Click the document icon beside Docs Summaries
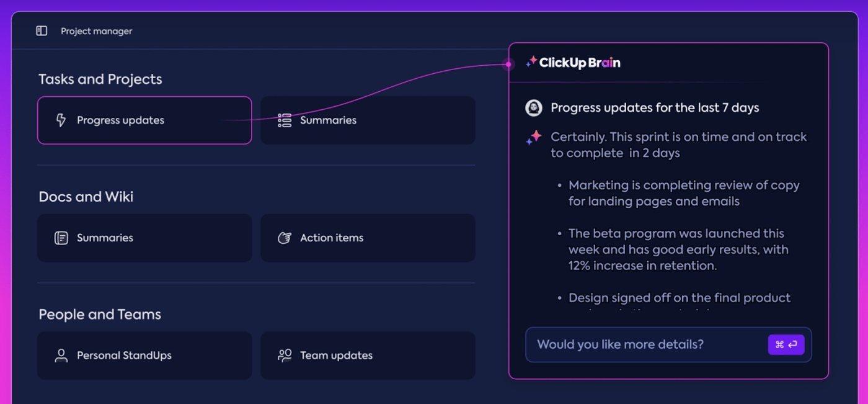This screenshot has width=868, height=404. (x=61, y=238)
